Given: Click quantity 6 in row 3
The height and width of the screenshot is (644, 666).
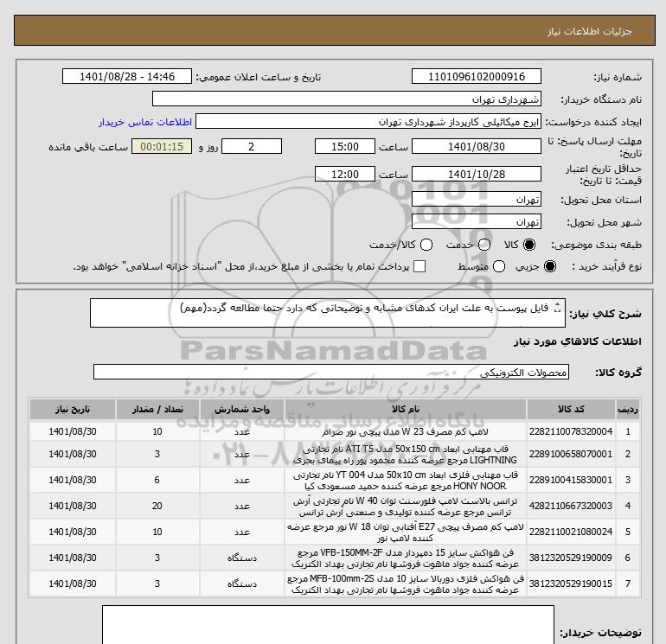Looking at the screenshot, I should (157, 480).
